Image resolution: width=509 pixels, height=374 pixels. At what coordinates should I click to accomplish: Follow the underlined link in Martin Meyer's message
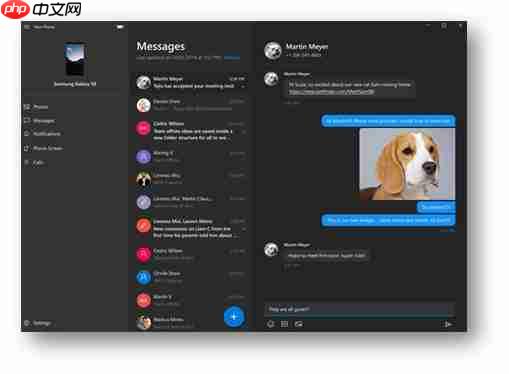331,92
